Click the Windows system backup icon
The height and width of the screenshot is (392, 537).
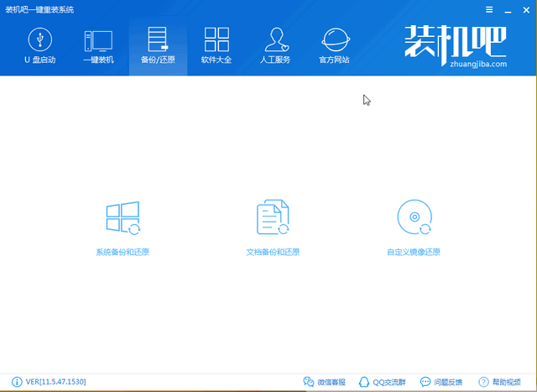click(x=123, y=218)
